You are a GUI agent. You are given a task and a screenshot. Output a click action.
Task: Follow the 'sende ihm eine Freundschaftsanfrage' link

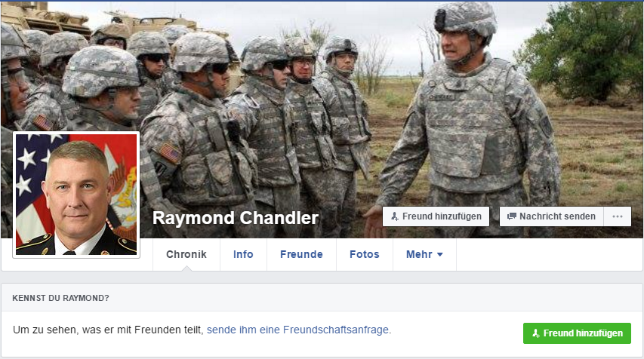297,330
